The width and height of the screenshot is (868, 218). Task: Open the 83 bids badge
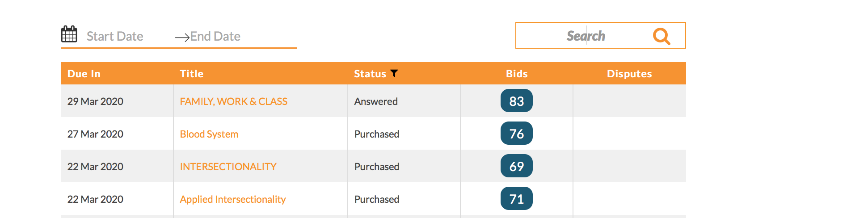pyautogui.click(x=516, y=101)
